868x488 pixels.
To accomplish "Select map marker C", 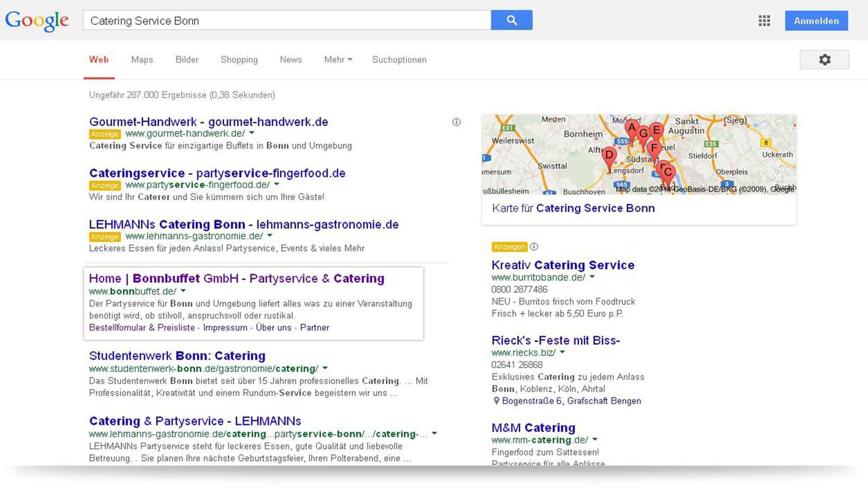I will pyautogui.click(x=668, y=173).
